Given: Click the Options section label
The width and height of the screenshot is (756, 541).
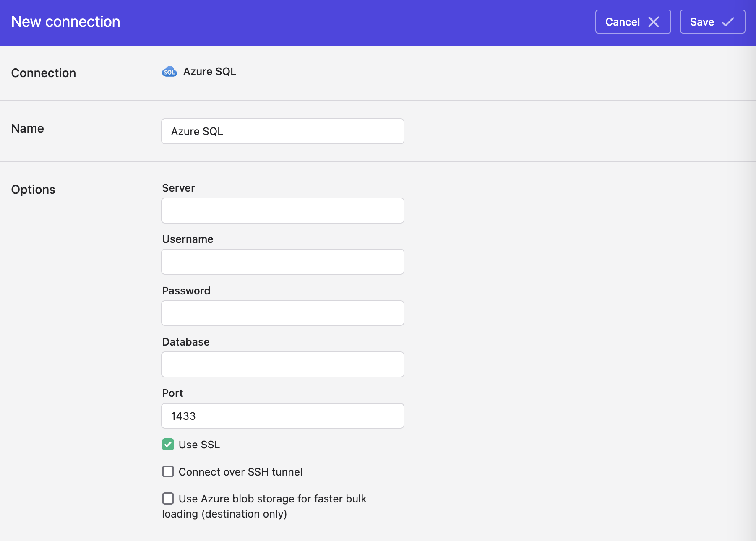Looking at the screenshot, I should (33, 190).
